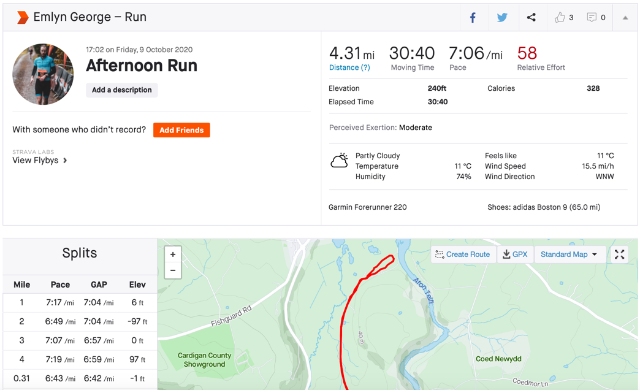This screenshot has height=390, width=640.
Task: Download the GPX file
Action: tap(515, 255)
